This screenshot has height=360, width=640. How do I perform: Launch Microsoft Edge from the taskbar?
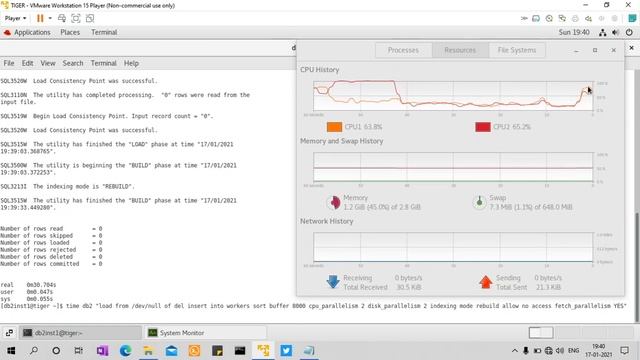pyautogui.click(x=125, y=351)
